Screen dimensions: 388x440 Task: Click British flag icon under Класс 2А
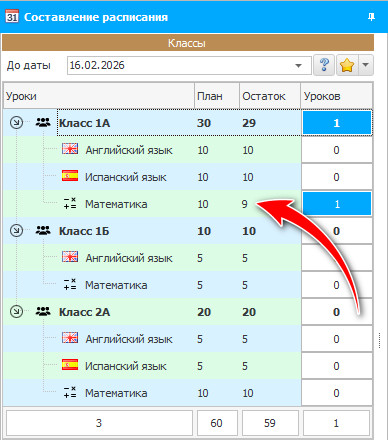tap(70, 338)
